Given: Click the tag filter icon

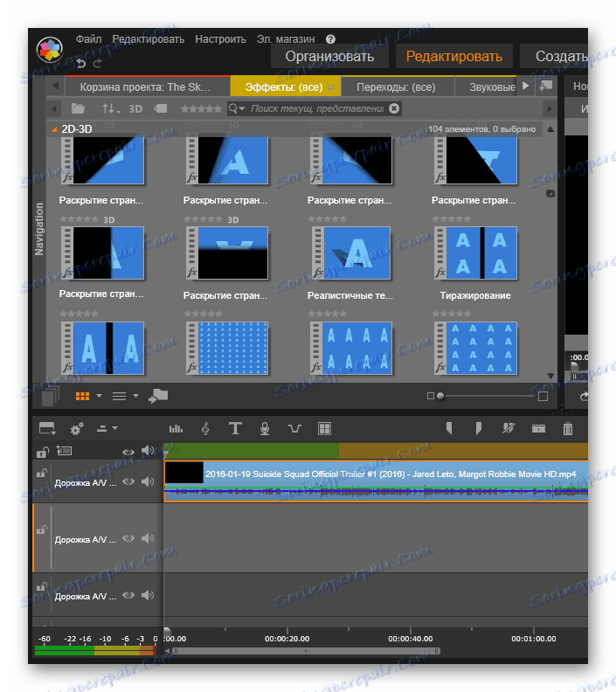Looking at the screenshot, I should click(161, 108).
